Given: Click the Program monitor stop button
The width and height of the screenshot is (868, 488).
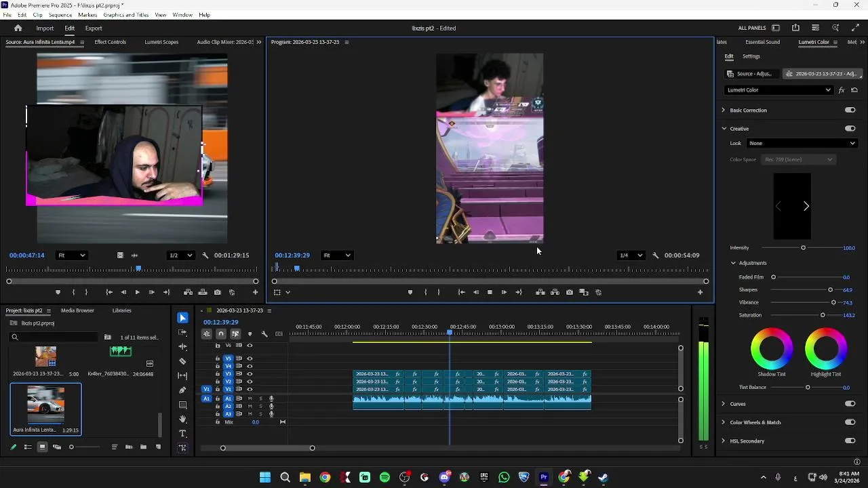Looking at the screenshot, I should pos(490,292).
